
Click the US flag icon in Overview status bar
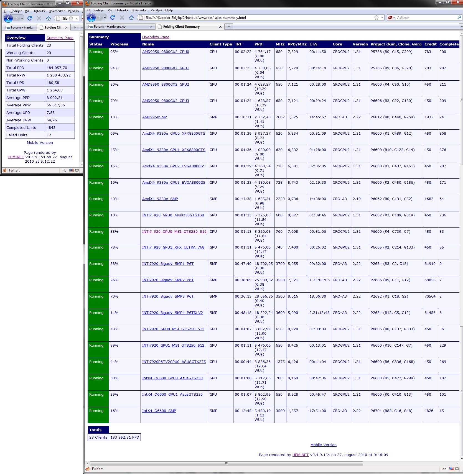71,170
